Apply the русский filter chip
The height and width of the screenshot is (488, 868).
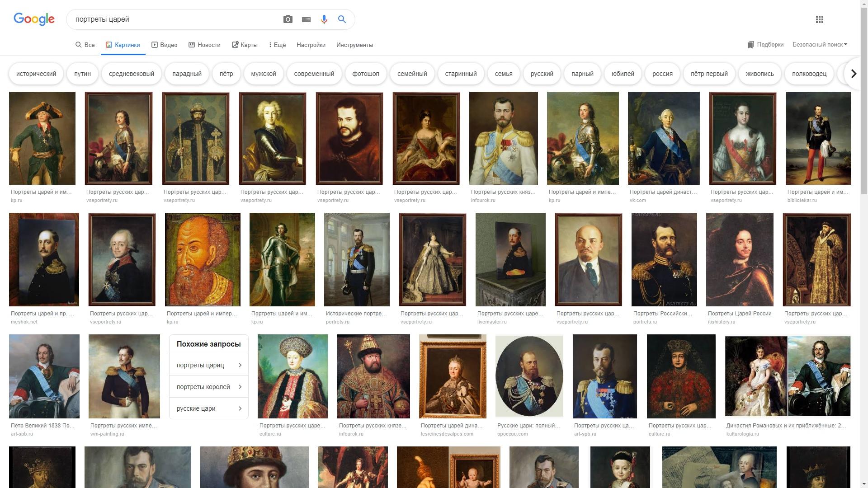pyautogui.click(x=542, y=74)
